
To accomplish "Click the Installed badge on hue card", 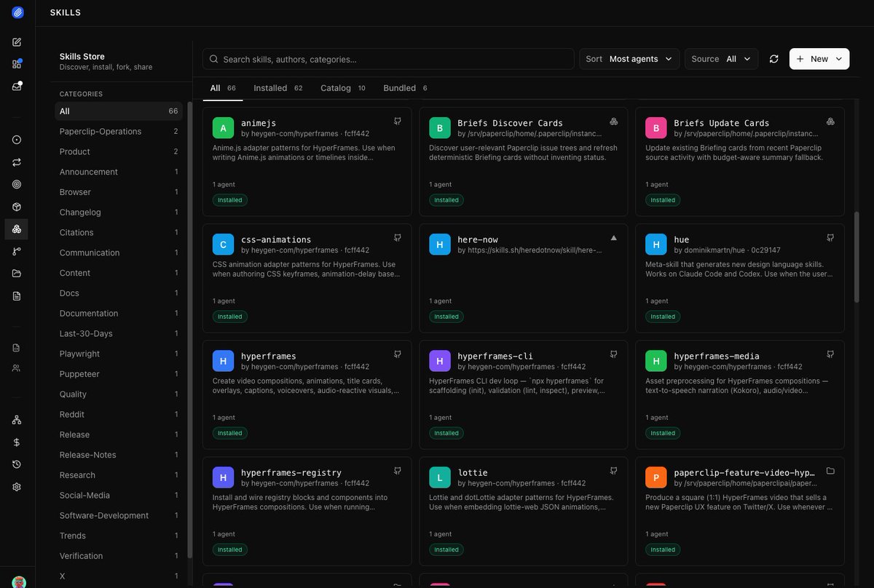I will coord(663,317).
